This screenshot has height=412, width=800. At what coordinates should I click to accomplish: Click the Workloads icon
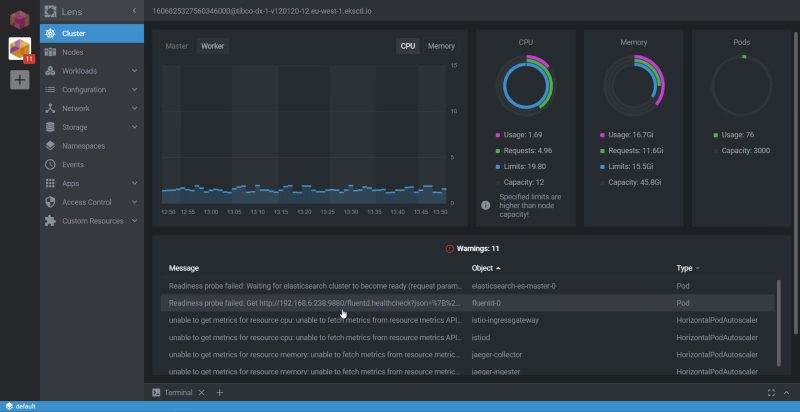pyautogui.click(x=50, y=71)
